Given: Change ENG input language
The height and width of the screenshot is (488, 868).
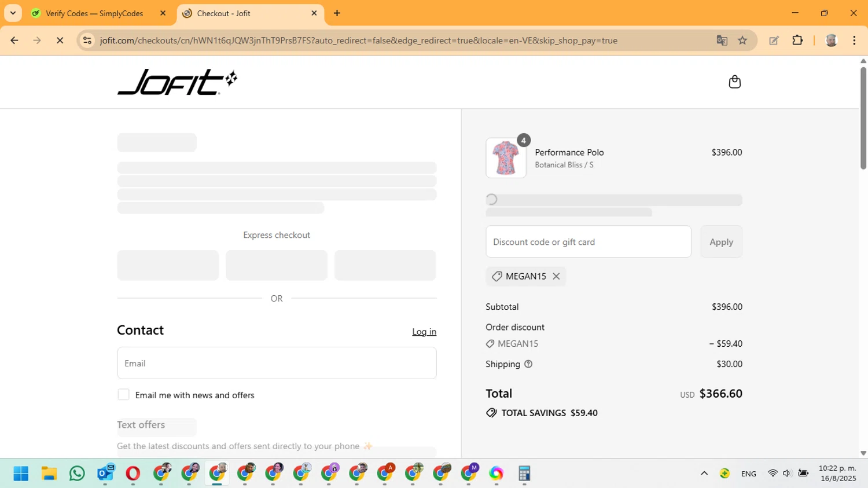Looking at the screenshot, I should pos(748,474).
